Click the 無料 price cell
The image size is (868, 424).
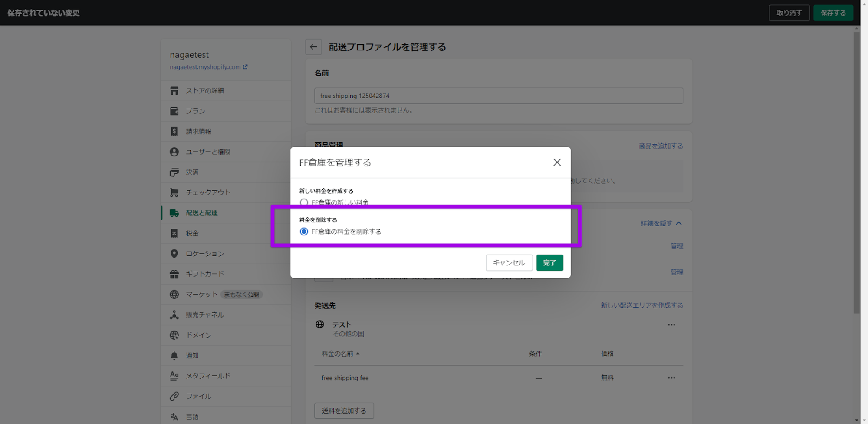click(607, 378)
